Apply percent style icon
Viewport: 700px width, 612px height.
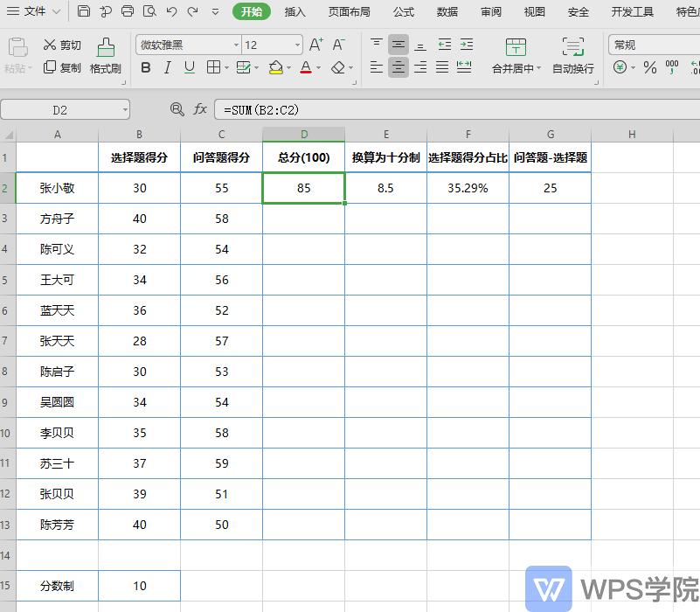[650, 66]
